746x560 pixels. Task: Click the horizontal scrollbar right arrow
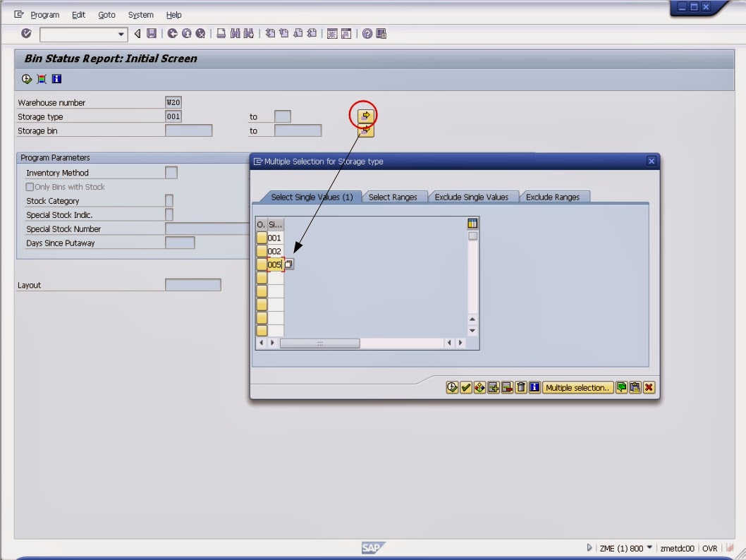tap(460, 343)
